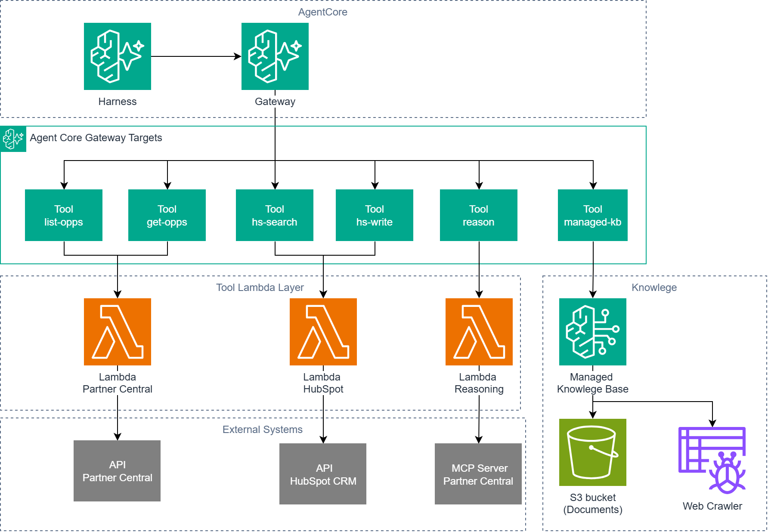Image resolution: width=768 pixels, height=532 pixels.
Task: Click the Lambda Partner Central icon
Action: pos(118,332)
